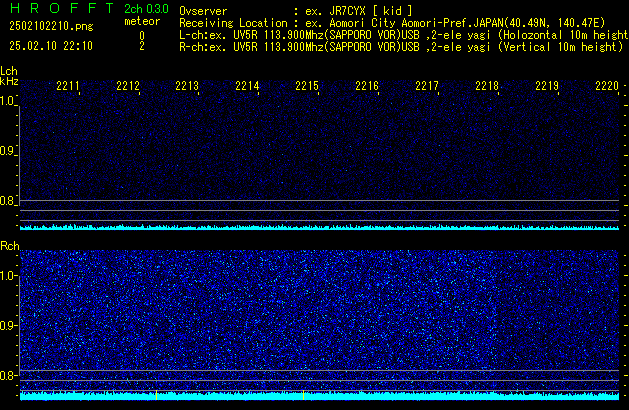Click the date stamp 25.02.10 22:10
This screenshot has width=629, height=410.
(x=51, y=46)
